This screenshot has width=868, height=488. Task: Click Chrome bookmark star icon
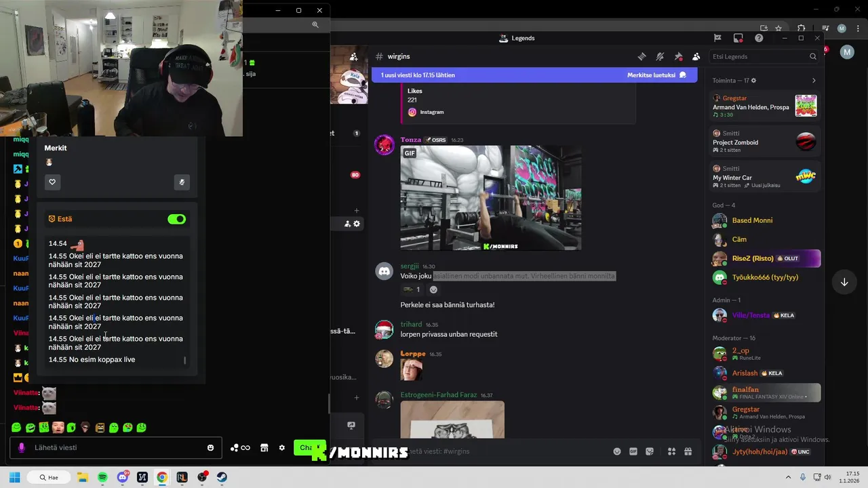point(778,28)
